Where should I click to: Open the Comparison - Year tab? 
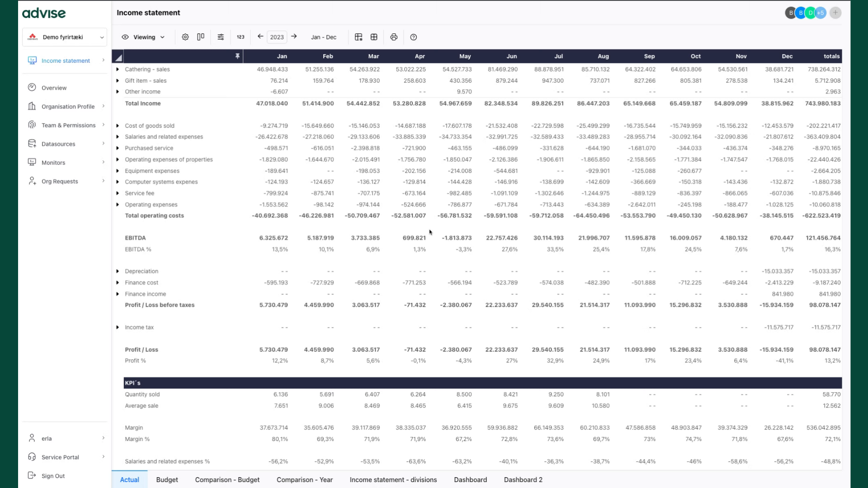coord(304,479)
